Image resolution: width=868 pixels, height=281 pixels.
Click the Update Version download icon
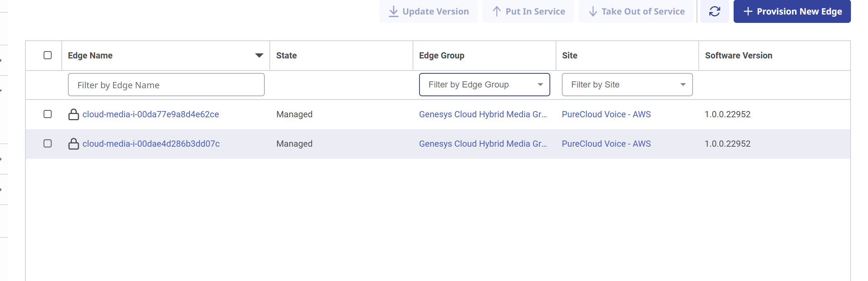(x=393, y=12)
